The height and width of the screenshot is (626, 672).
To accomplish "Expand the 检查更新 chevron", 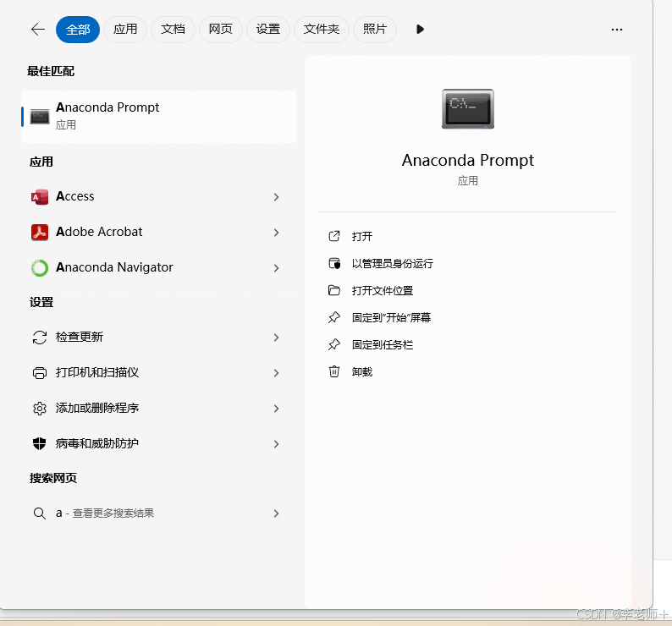I will 277,338.
